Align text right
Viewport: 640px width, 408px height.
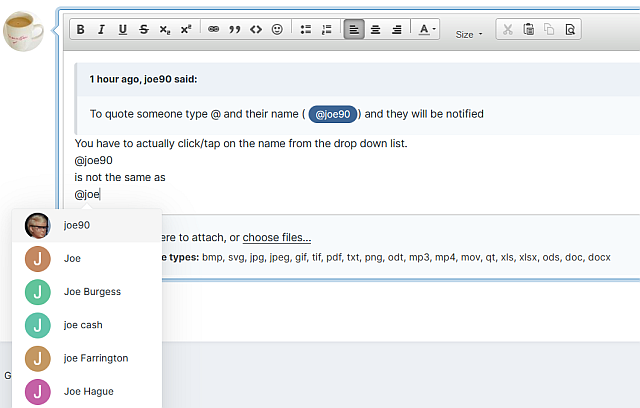point(397,29)
